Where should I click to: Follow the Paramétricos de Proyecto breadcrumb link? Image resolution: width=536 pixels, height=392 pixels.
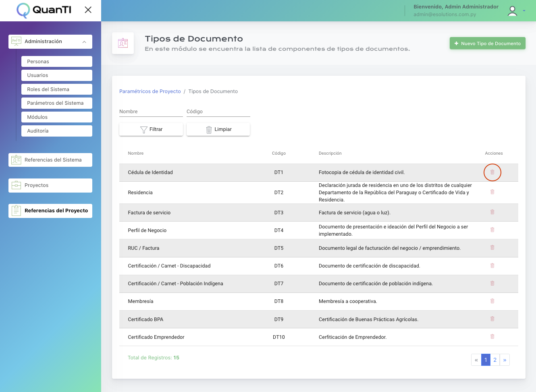[150, 91]
